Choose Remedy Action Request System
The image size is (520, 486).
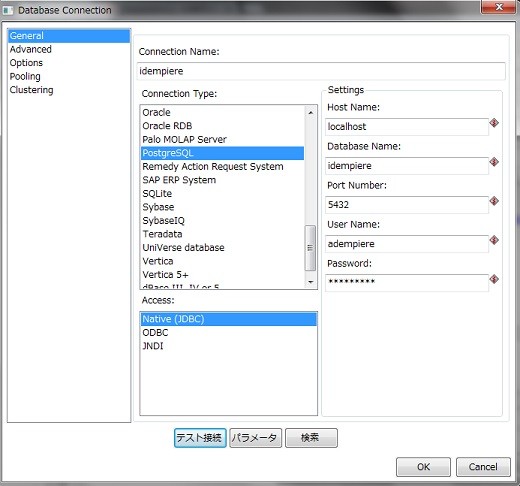[x=222, y=166]
